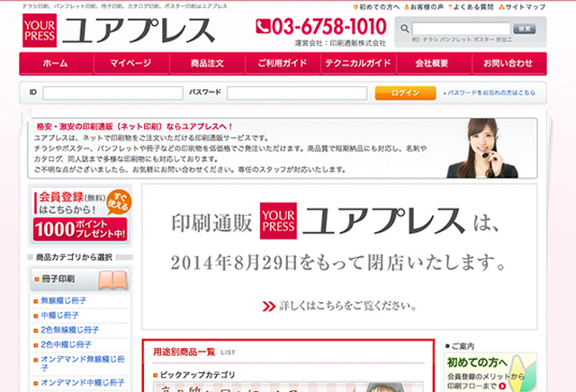
Task: Open オンデマンド中綴じ冊子 link
Action: pyautogui.click(x=83, y=382)
